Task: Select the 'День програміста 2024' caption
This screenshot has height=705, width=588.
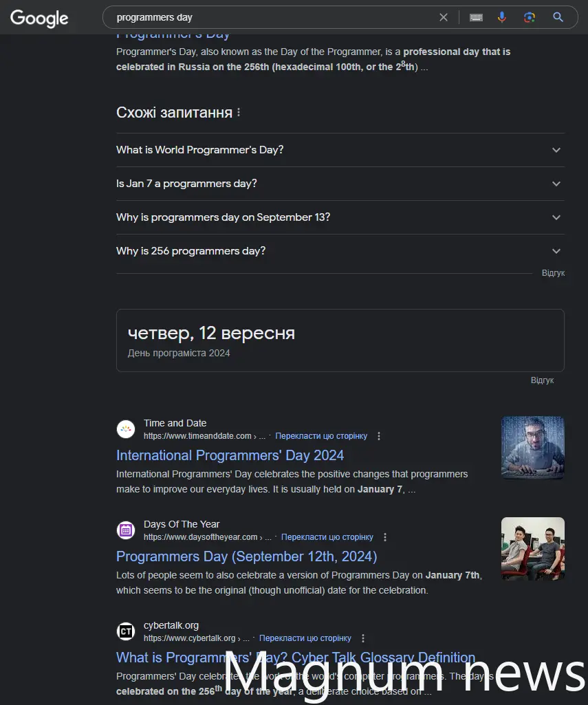Action: click(179, 353)
